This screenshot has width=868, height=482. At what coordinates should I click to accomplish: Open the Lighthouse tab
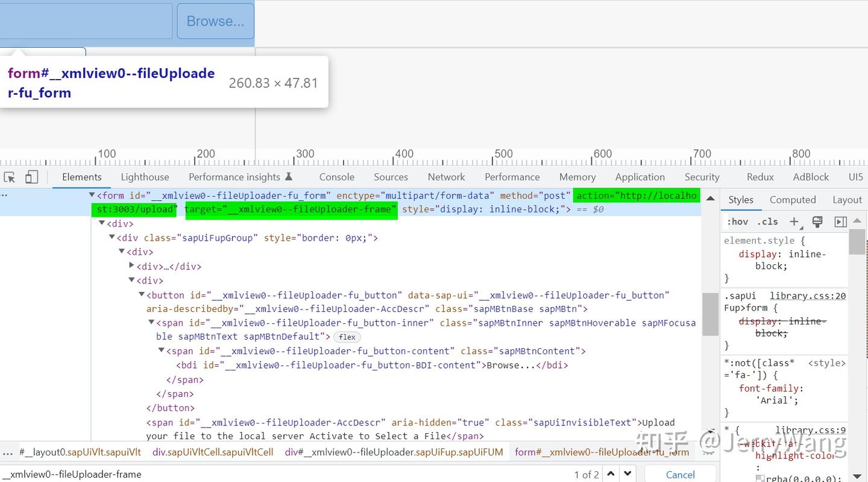pos(145,177)
